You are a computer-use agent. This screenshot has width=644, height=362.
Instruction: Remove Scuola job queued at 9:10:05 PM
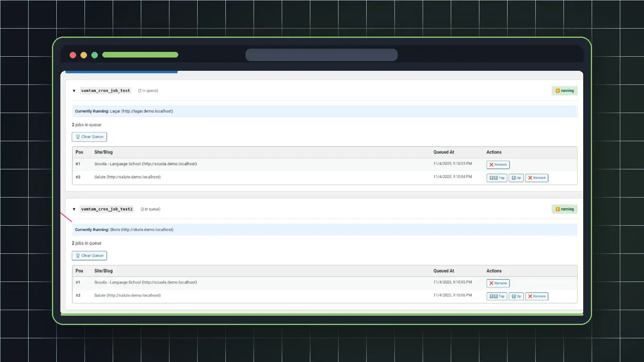tap(498, 283)
